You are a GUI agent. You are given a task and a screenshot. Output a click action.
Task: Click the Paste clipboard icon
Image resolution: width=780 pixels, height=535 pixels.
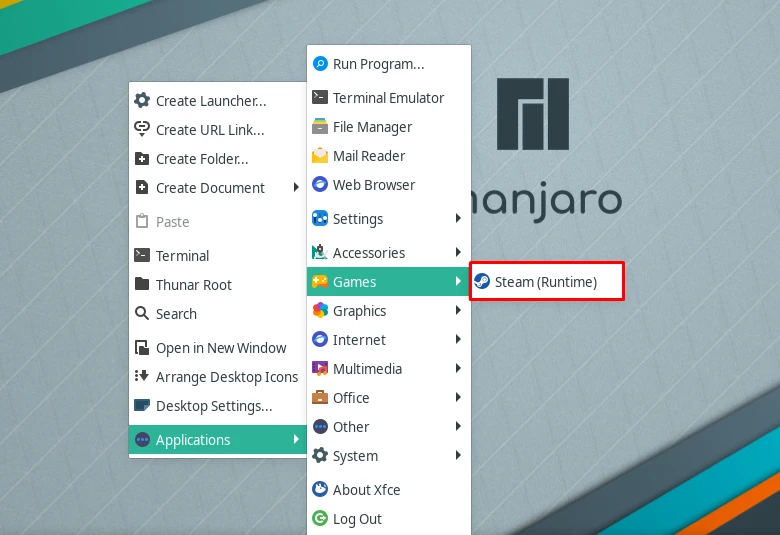(142, 221)
